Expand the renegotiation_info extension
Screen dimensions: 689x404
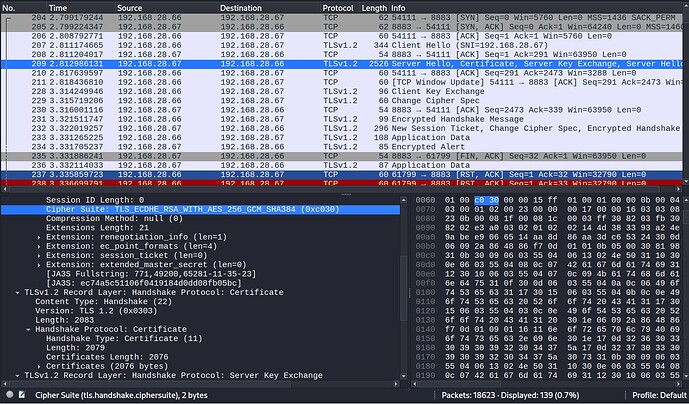coord(39,237)
